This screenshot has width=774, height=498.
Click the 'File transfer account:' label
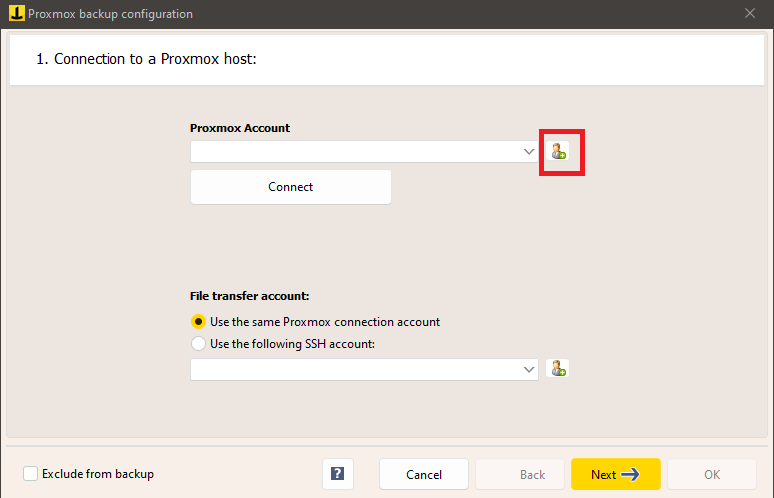click(x=249, y=297)
